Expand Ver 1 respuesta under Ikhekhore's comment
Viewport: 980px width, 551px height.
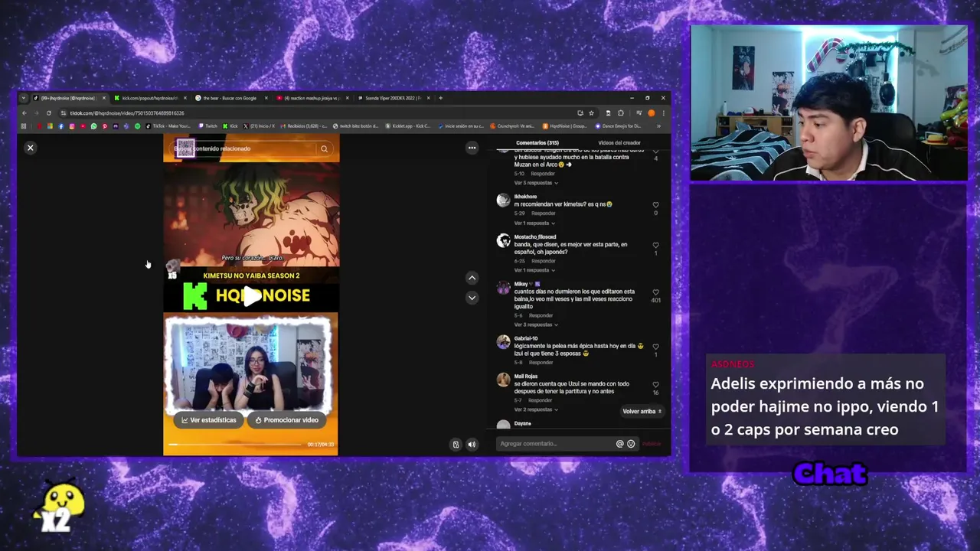click(x=534, y=223)
